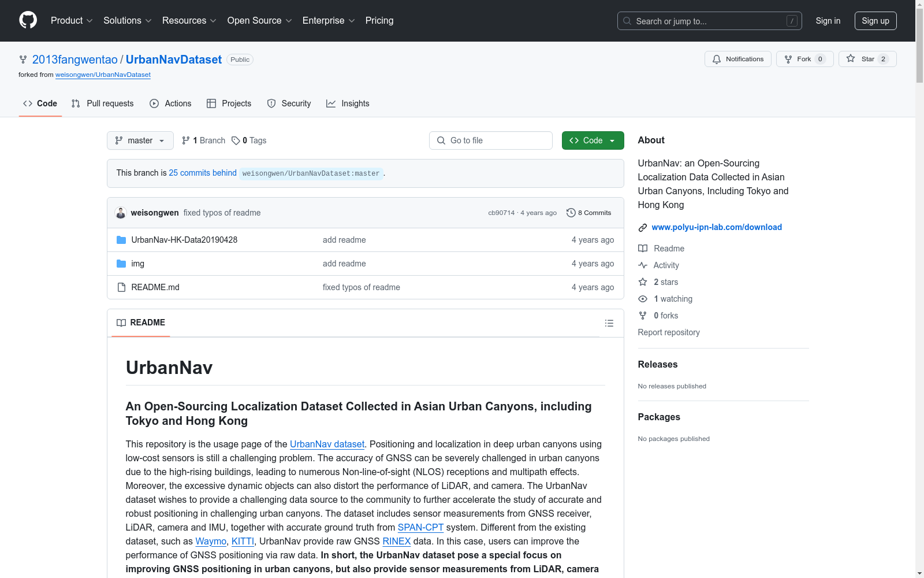
Task: Open the master branch dropdown
Action: [140, 140]
